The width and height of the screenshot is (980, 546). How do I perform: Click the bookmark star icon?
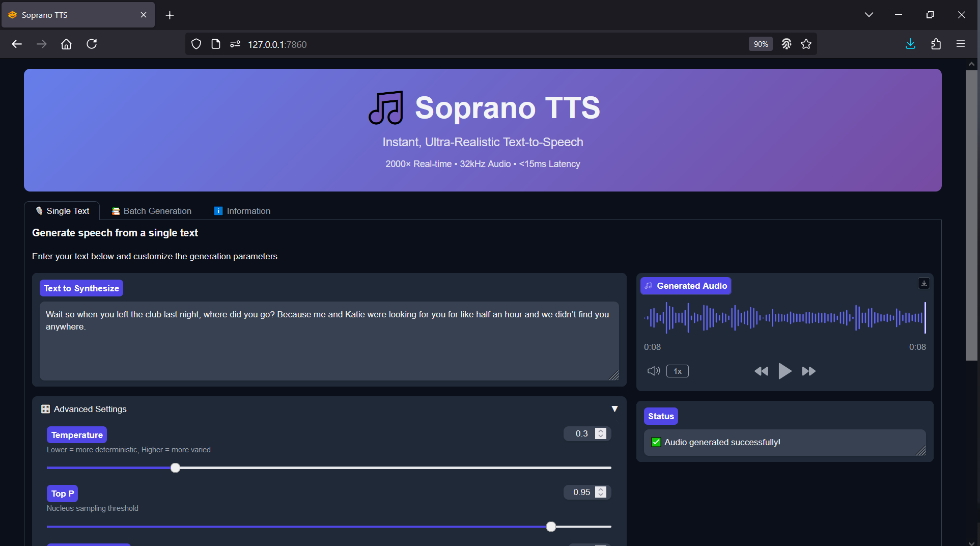tap(806, 44)
